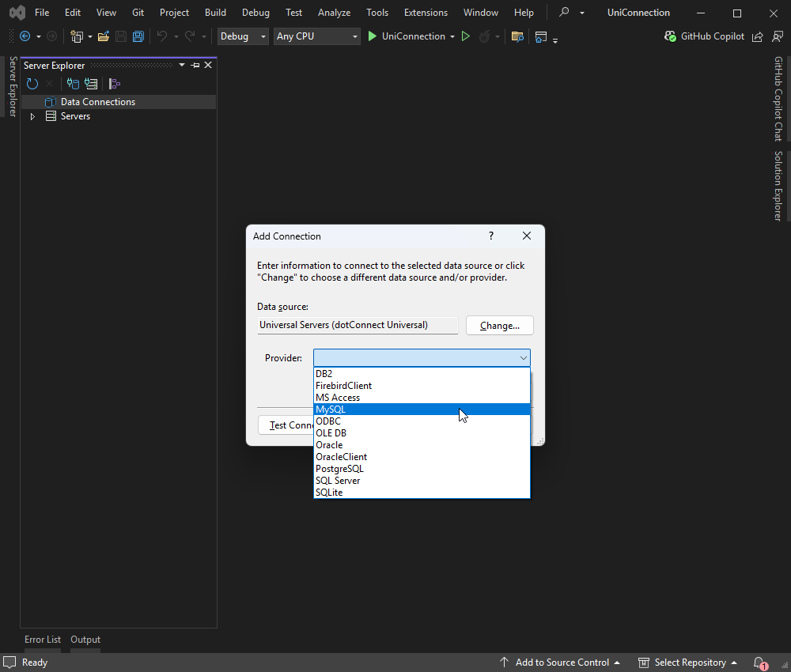Select the Data Connections tree node
Screen dimensions: 791x672
[97, 102]
